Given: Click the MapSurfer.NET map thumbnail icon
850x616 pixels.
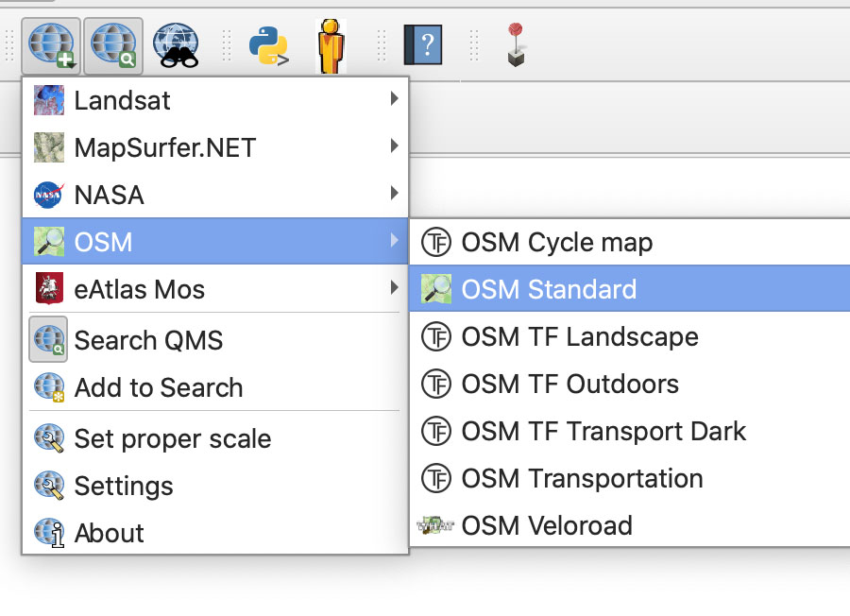Looking at the screenshot, I should click(x=49, y=147).
